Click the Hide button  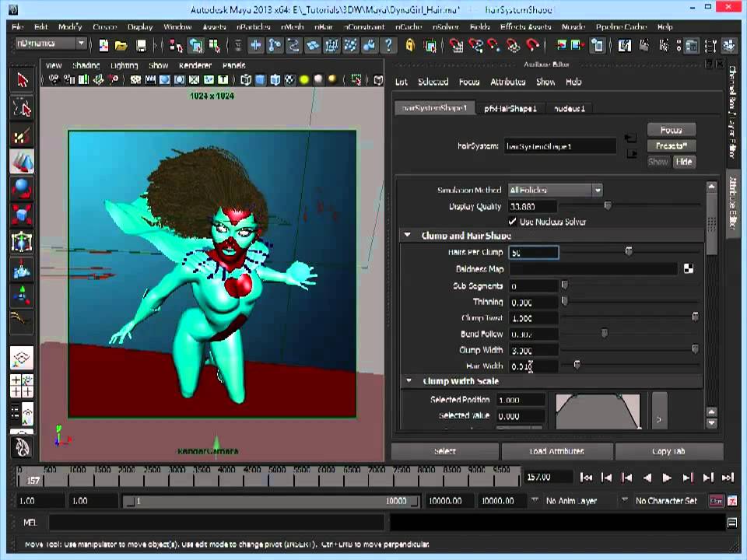[x=684, y=162]
